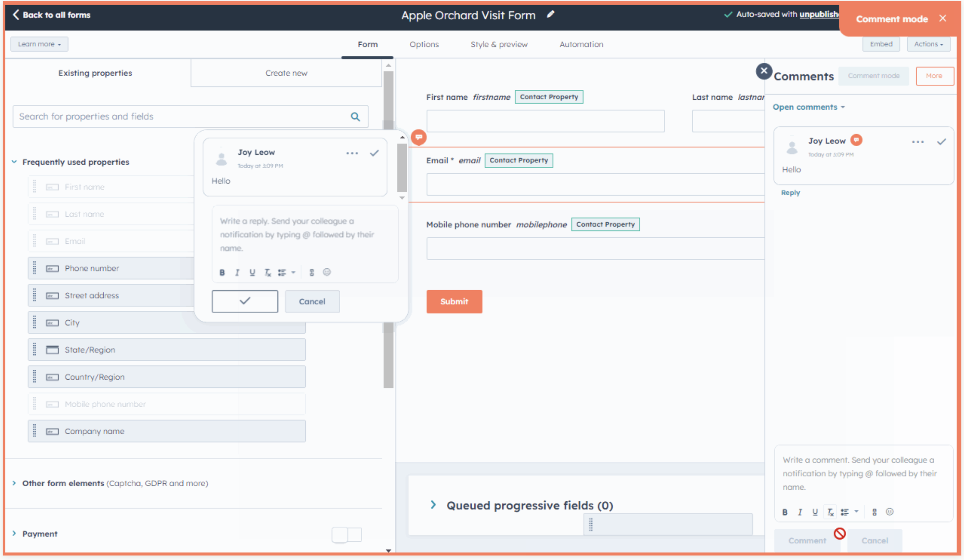Click the Submit button on the form
The height and width of the screenshot is (560, 964).
pyautogui.click(x=454, y=301)
